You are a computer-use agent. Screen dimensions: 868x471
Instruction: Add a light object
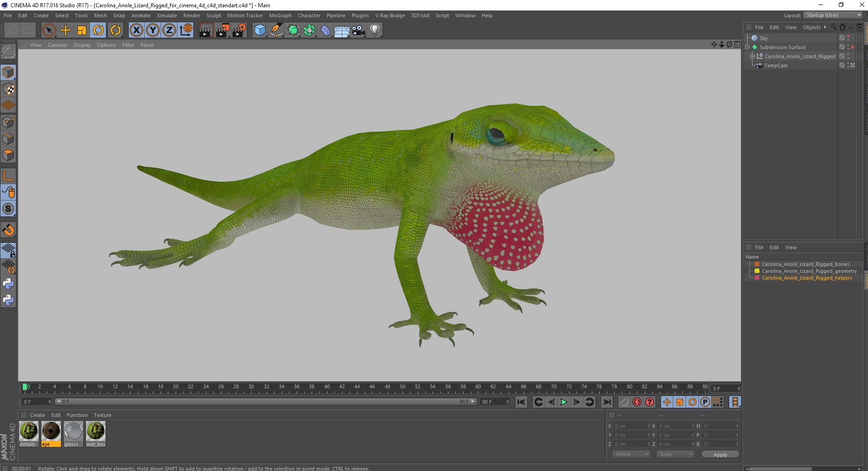(375, 30)
